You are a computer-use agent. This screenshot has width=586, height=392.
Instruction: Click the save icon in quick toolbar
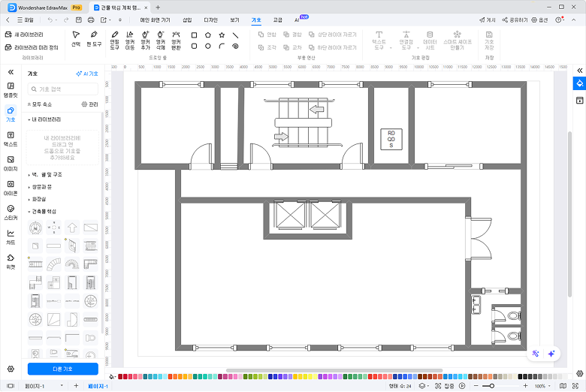pos(78,20)
